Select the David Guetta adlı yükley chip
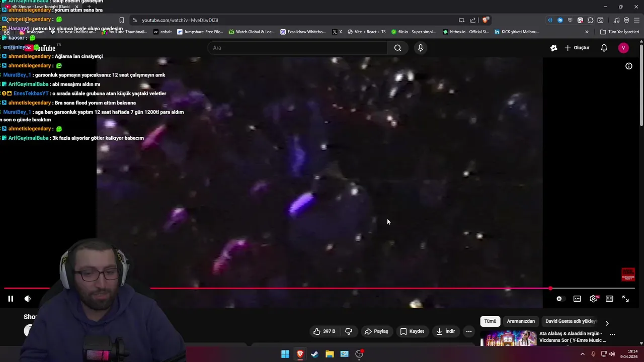The width and height of the screenshot is (644, 362). (571, 321)
